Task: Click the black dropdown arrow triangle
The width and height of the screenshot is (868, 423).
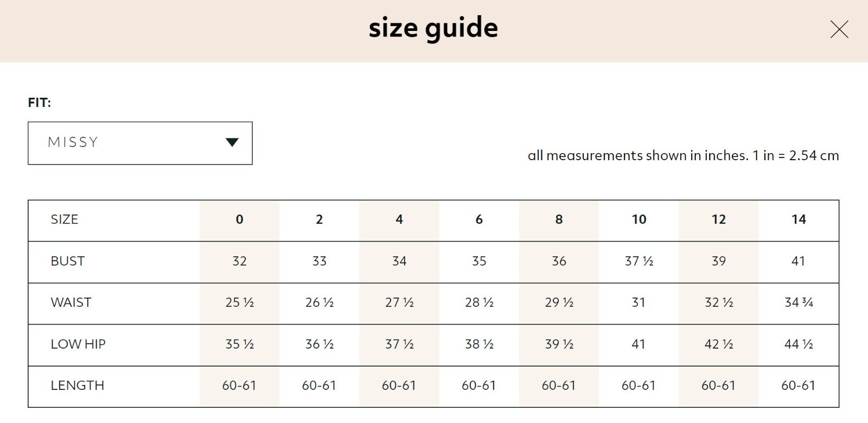Action: [232, 142]
